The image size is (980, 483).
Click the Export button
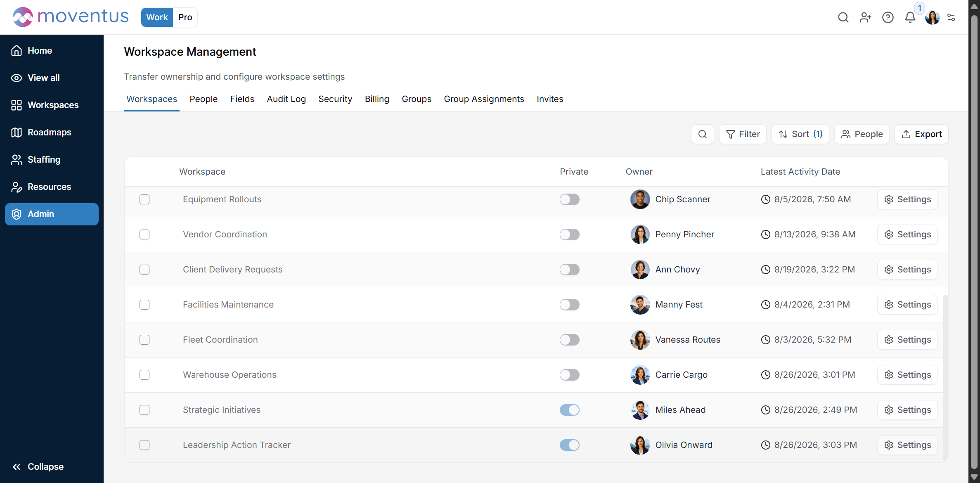click(921, 134)
